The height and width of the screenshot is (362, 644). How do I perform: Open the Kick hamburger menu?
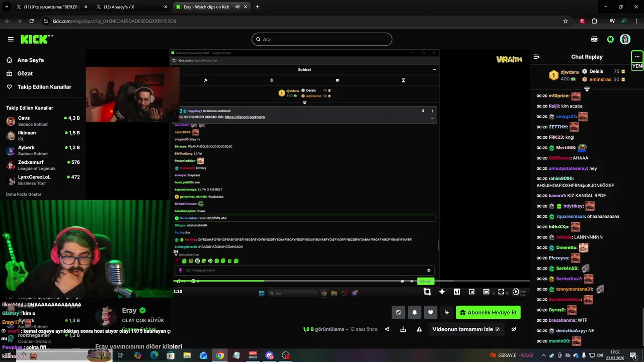pyautogui.click(x=11, y=39)
